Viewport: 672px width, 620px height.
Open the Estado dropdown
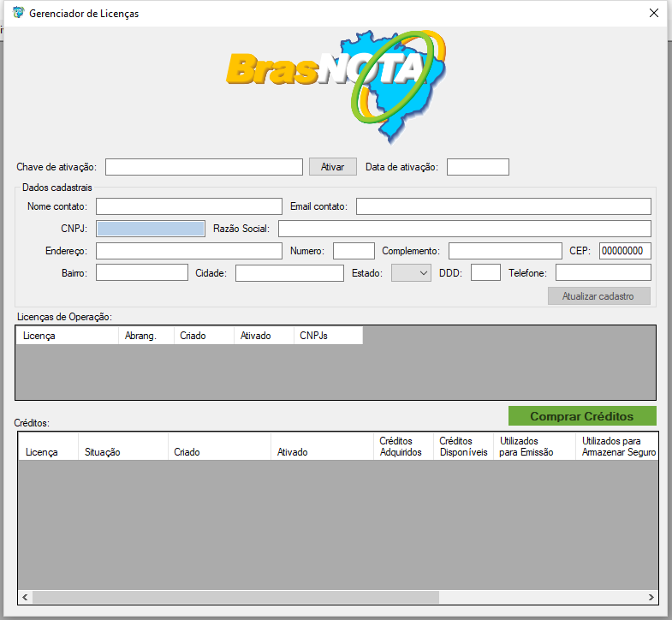(411, 272)
